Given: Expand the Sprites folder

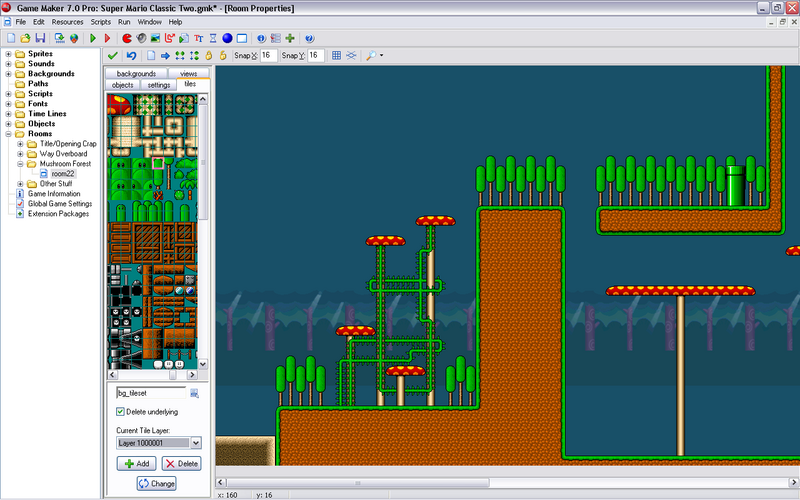Looking at the screenshot, I should coord(9,53).
